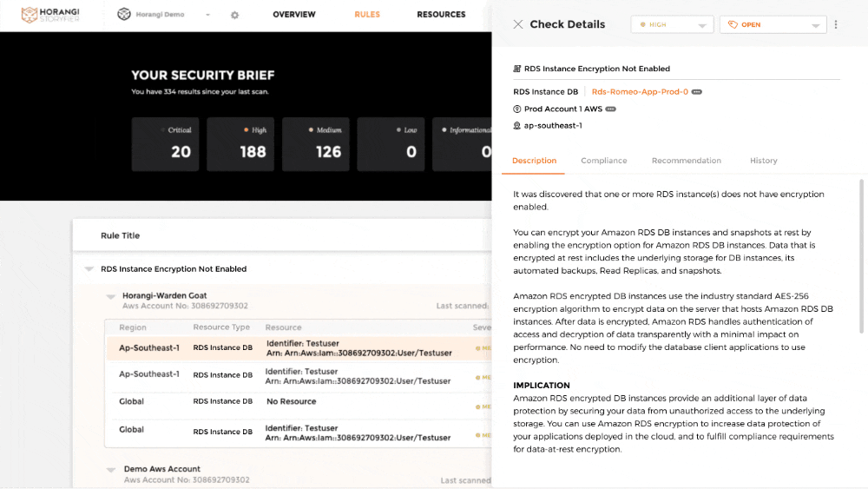Click the Resource Type column header
868x489 pixels.
[x=221, y=327]
